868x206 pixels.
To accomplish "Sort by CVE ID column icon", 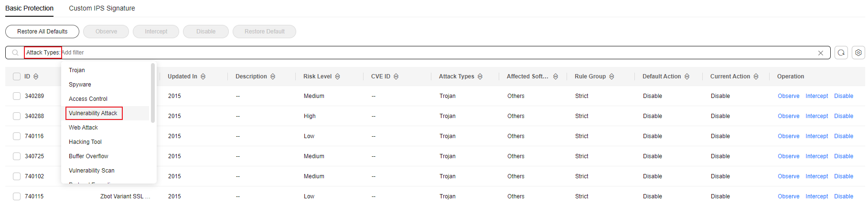I will point(396,76).
